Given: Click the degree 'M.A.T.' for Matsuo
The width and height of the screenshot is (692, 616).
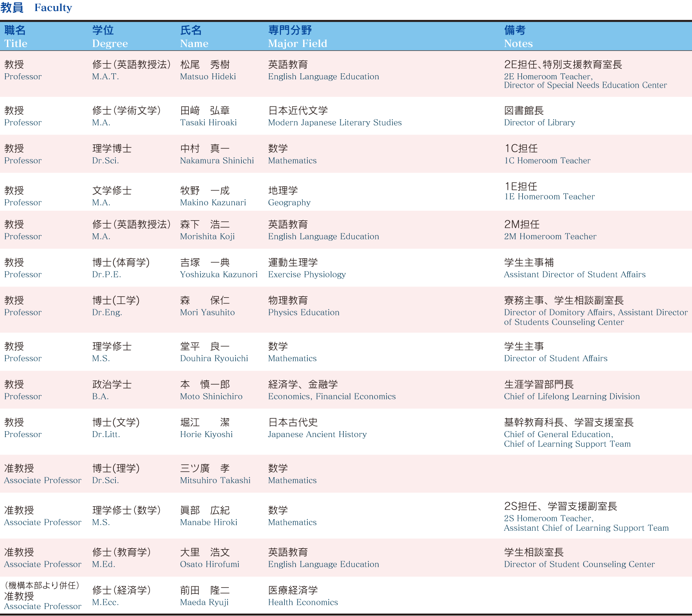Looking at the screenshot, I should coord(106,77).
